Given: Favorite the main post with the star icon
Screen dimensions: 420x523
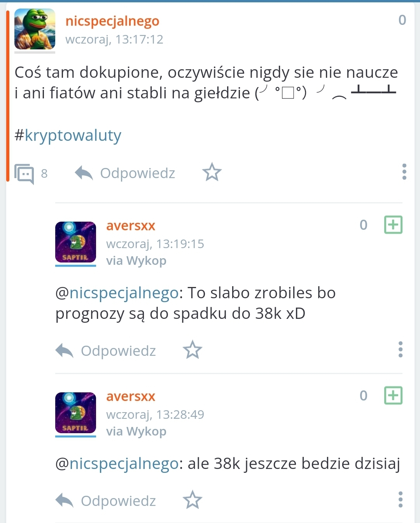Looking at the screenshot, I should click(212, 172).
